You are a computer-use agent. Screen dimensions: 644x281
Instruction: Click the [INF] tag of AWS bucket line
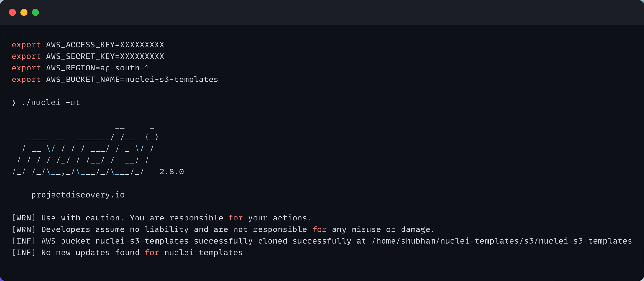[x=24, y=241]
